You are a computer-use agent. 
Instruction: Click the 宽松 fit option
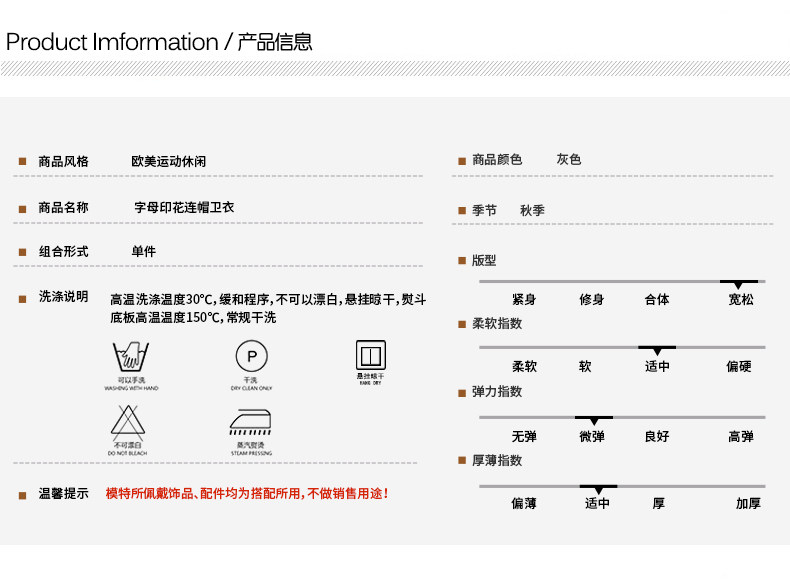[x=741, y=299]
